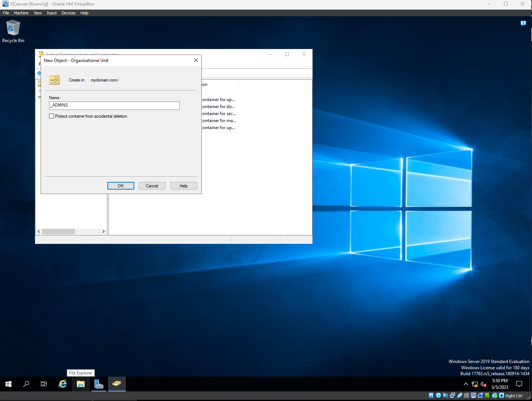Image resolution: width=532 pixels, height=401 pixels.
Task: Open the Machine menu in VirtualBox
Action: click(x=21, y=13)
